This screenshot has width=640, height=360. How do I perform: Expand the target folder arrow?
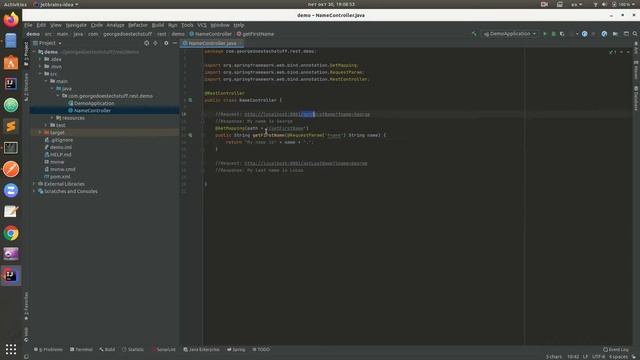(40, 133)
